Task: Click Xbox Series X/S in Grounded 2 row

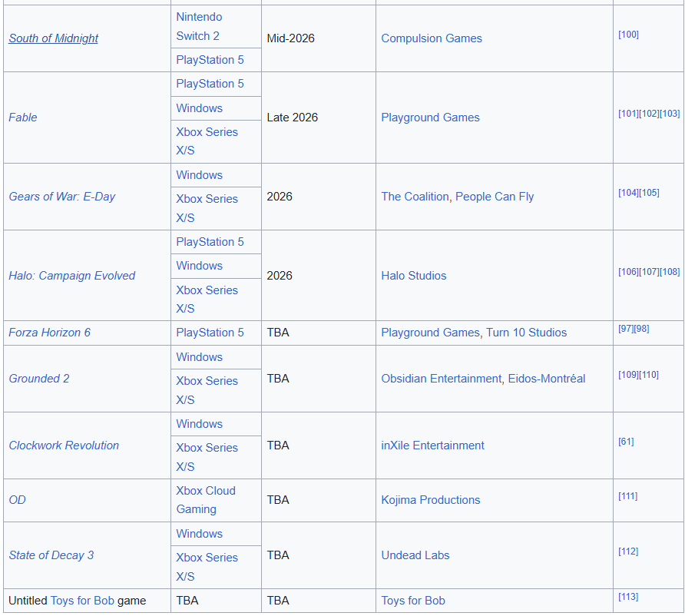Action: click(x=207, y=390)
